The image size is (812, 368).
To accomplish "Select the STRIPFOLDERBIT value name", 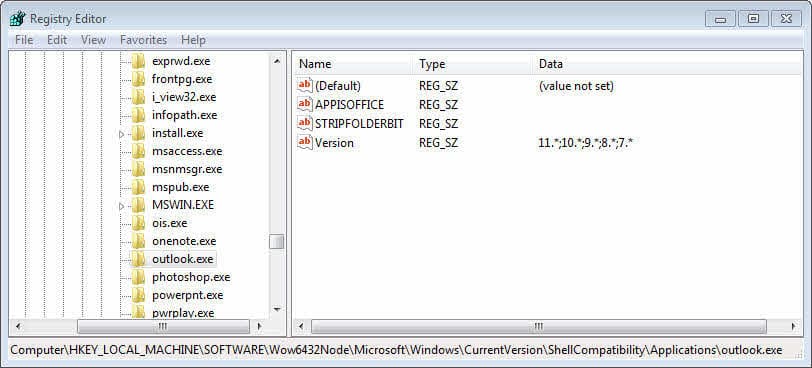I will tap(359, 124).
